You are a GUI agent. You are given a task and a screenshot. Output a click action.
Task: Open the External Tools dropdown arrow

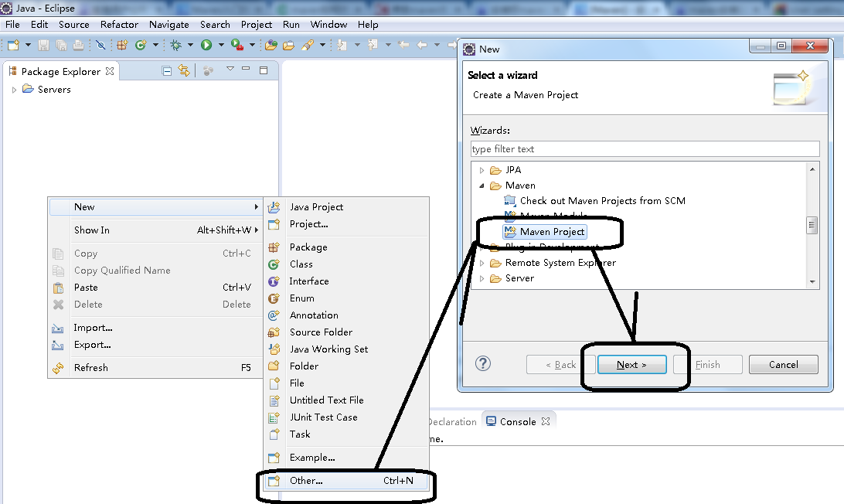point(252,46)
